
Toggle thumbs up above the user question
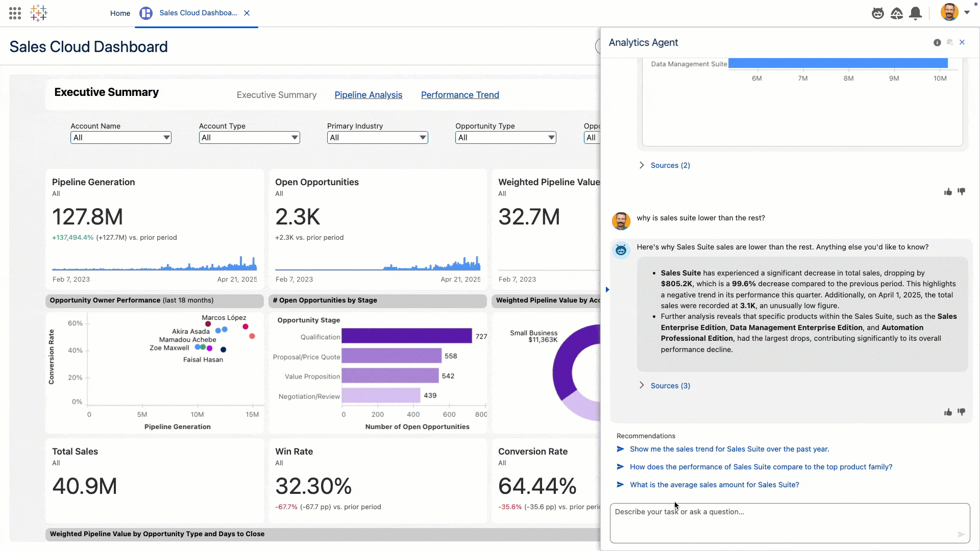947,191
